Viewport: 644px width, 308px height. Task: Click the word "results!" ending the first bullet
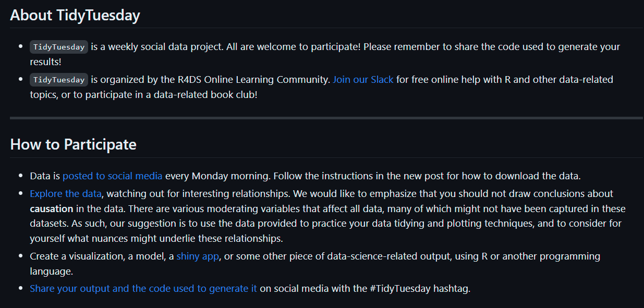(x=46, y=61)
